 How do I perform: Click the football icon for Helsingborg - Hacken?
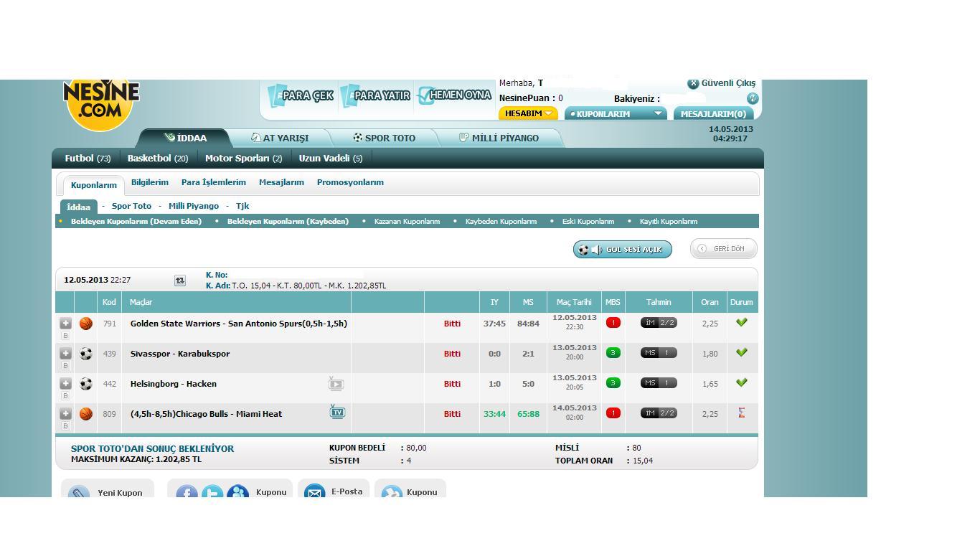86,384
